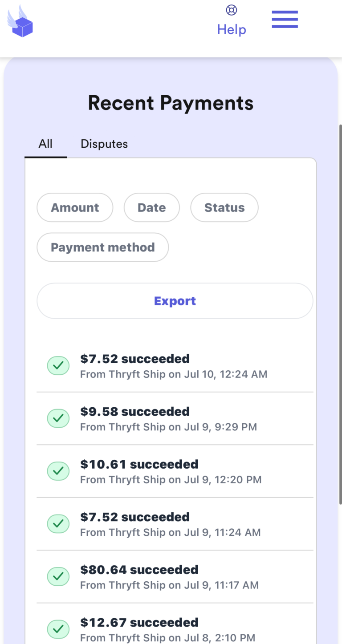Open the Date filter dropdown
Screen dimensions: 342x644
[x=151, y=207]
